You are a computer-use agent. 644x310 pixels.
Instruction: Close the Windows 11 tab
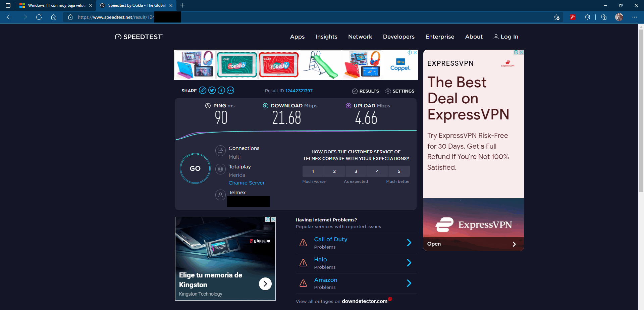pos(91,5)
